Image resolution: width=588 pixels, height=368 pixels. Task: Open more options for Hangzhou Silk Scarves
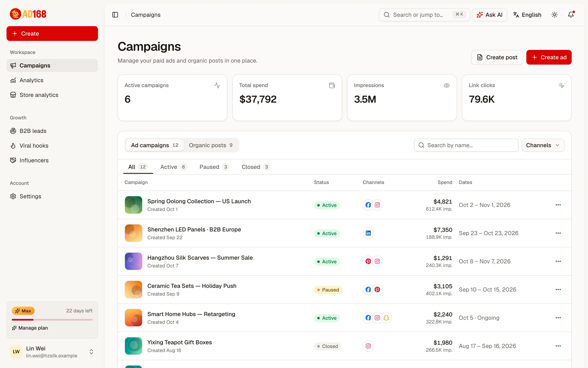558,261
